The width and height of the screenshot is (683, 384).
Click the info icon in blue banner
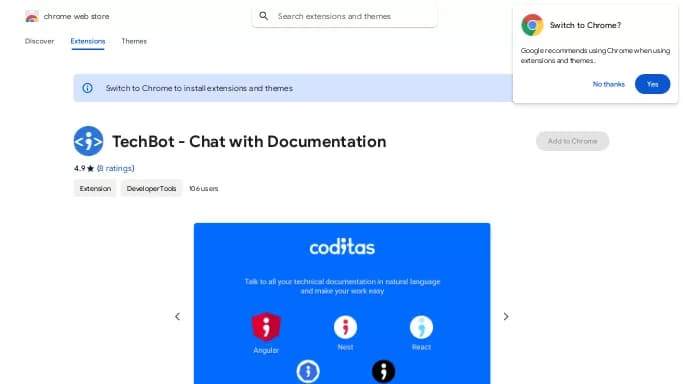point(88,88)
